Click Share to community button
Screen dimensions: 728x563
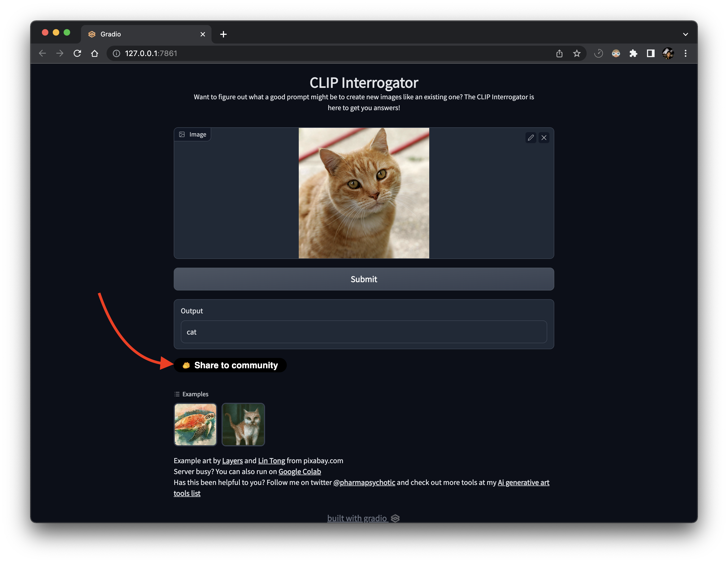tap(230, 365)
